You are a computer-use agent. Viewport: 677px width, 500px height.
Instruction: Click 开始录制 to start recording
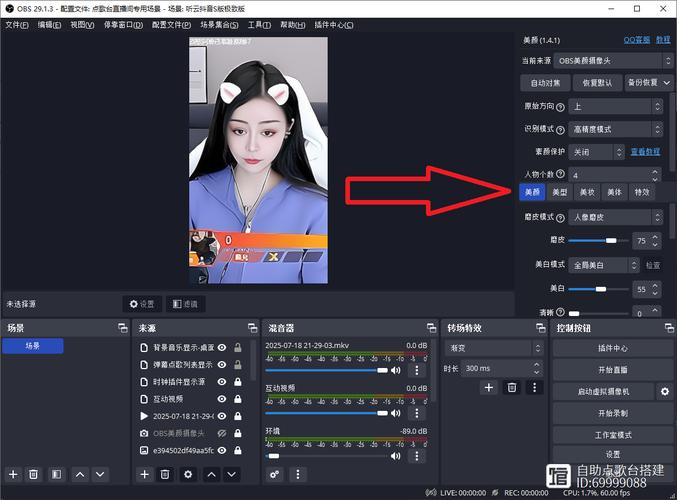(x=613, y=413)
